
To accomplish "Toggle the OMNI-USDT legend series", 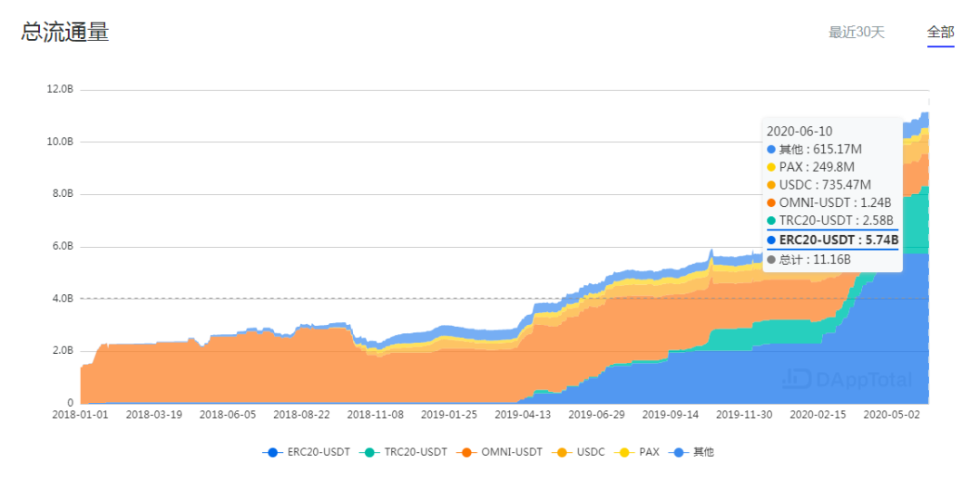I will point(499,452).
